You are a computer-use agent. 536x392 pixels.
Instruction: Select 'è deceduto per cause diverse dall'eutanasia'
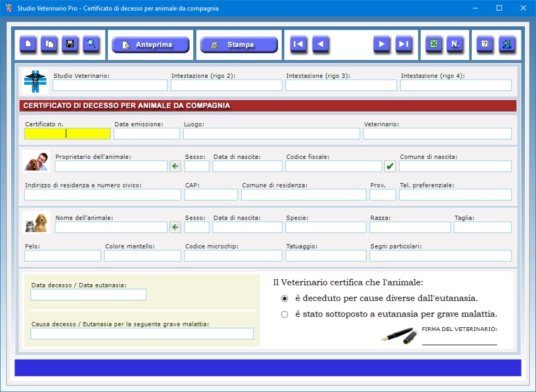[x=284, y=299]
